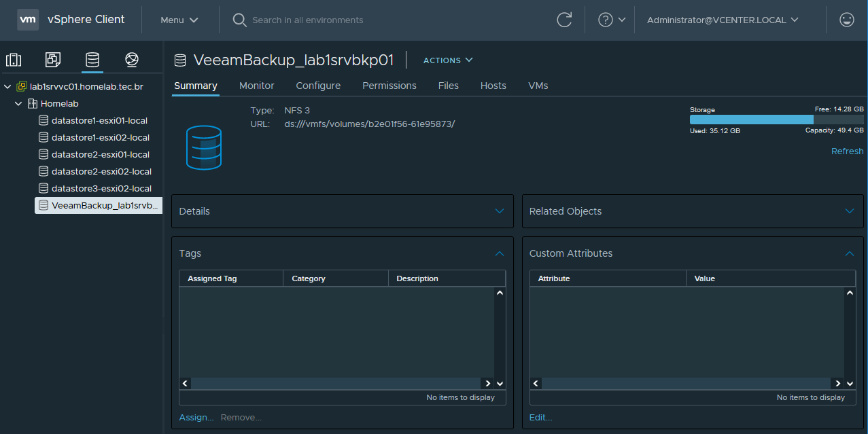Image resolution: width=868 pixels, height=434 pixels.
Task: Collapse the Homelab datacenter tree node
Action: click(18, 104)
